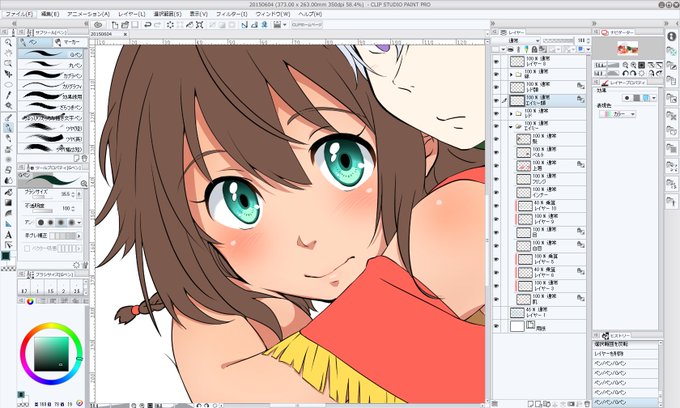The width and height of the screenshot is (680, 408).
Task: Open the expression color カラー dropdown
Action: 617,114
